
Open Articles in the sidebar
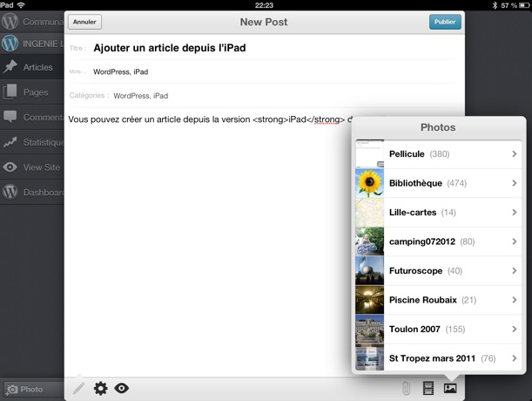(x=32, y=67)
